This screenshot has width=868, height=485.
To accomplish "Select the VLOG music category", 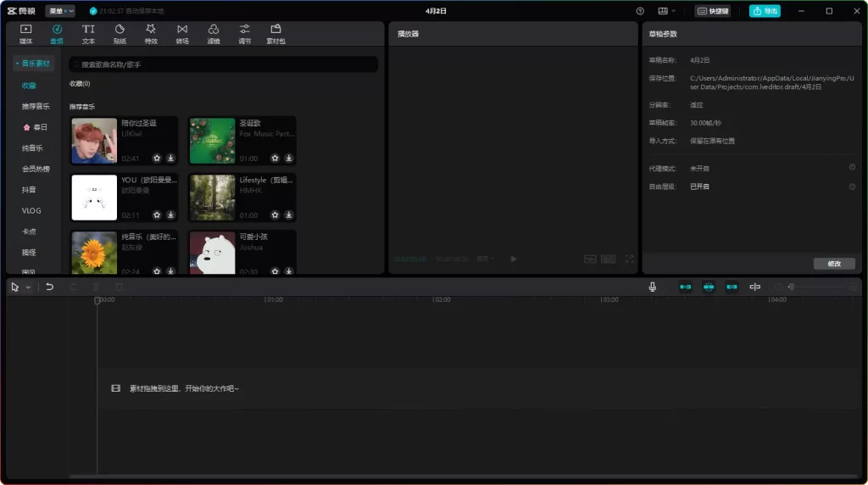I will point(31,211).
